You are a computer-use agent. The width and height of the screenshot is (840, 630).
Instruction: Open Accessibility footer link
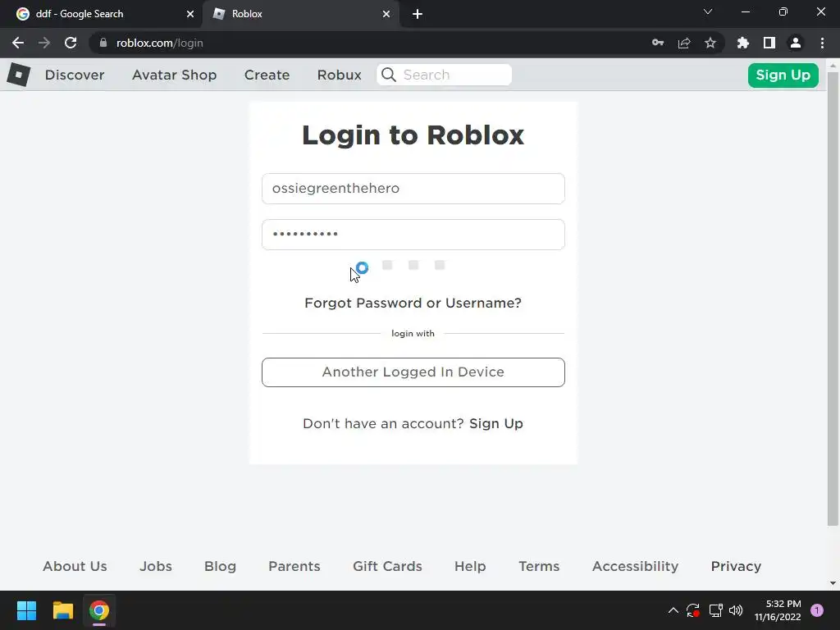click(x=636, y=566)
